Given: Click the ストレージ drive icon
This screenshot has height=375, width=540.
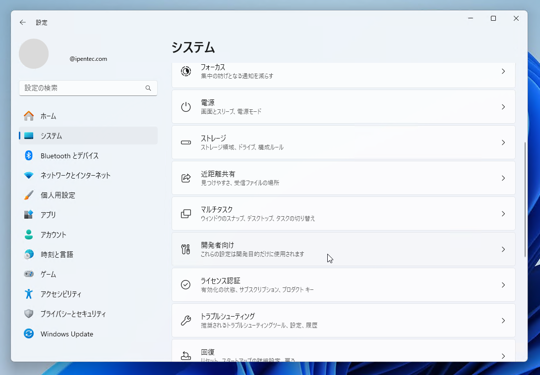Looking at the screenshot, I should (186, 143).
